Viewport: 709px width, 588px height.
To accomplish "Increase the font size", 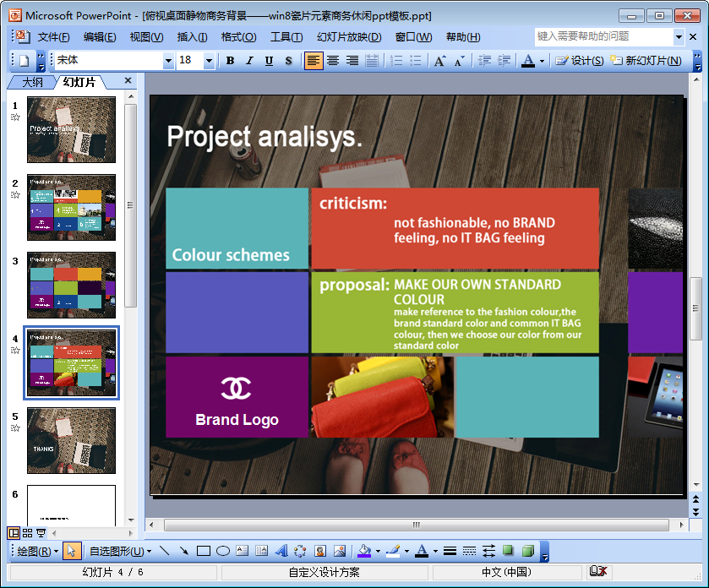I will pyautogui.click(x=440, y=61).
